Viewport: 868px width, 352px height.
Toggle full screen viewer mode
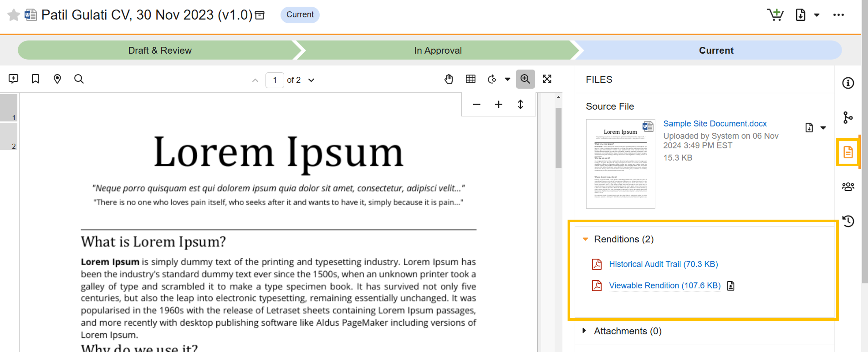(x=547, y=79)
